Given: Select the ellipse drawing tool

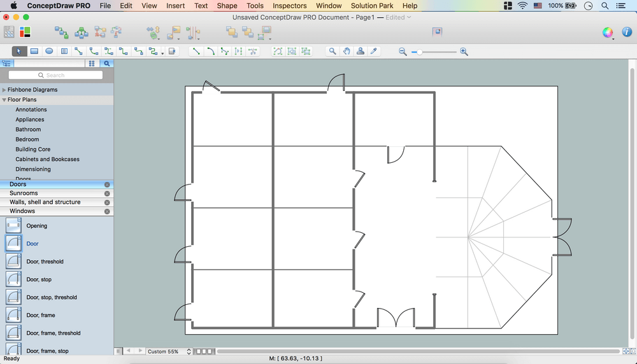Looking at the screenshot, I should pos(49,52).
